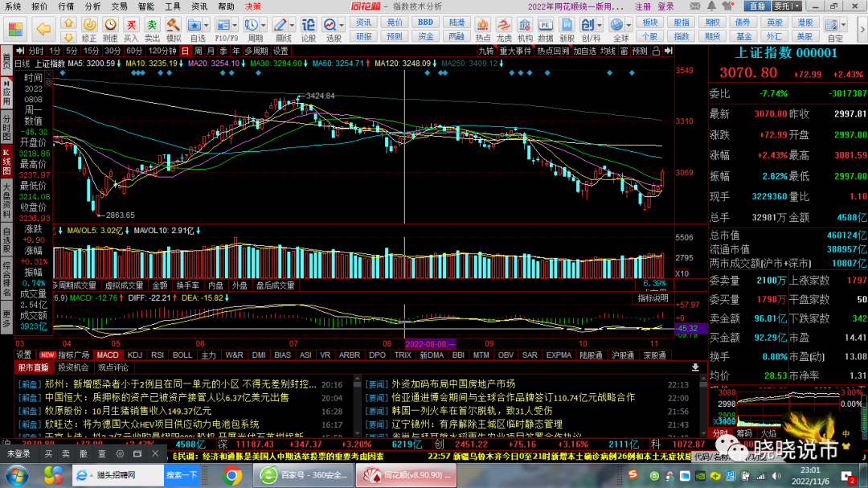Image resolution: width=868 pixels, height=488 pixels.
Task: Open the colorful home grid icon
Action: click(15, 29)
